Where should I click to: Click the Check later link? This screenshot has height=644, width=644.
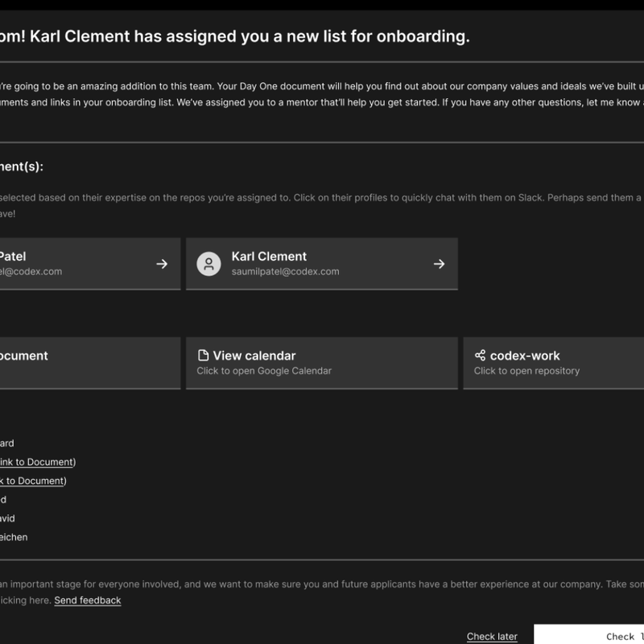pyautogui.click(x=492, y=637)
